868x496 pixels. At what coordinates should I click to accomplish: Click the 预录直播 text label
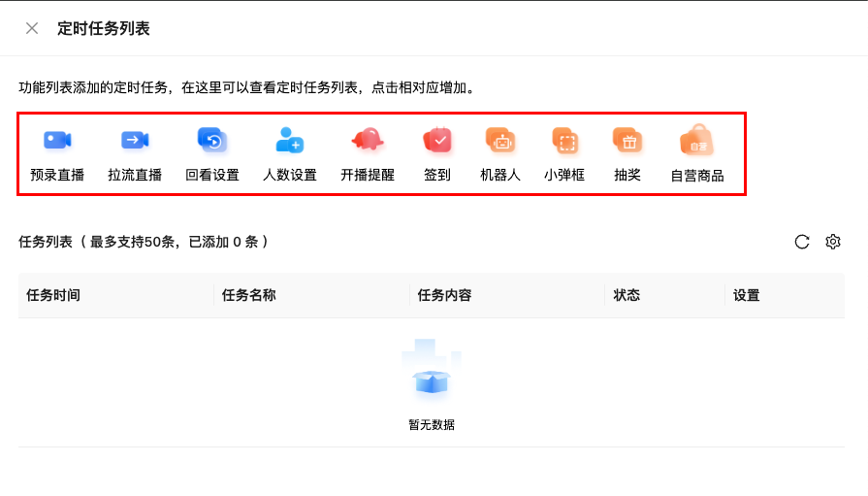57,176
